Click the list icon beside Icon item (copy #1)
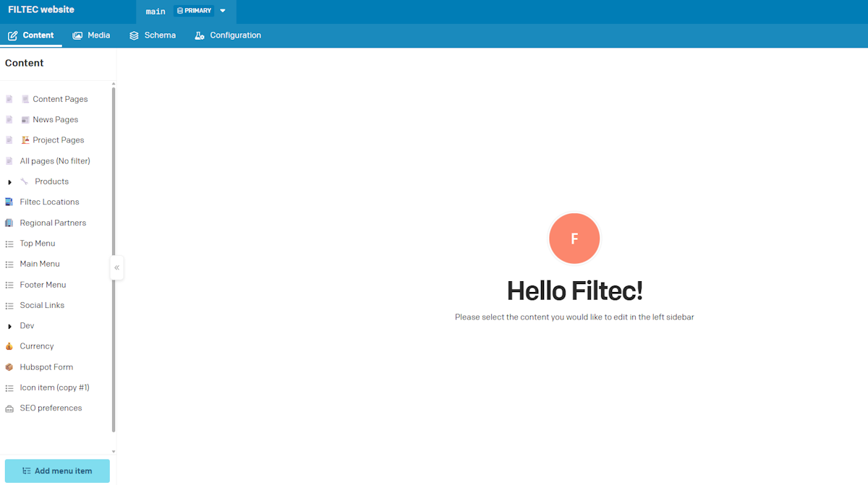 9,388
